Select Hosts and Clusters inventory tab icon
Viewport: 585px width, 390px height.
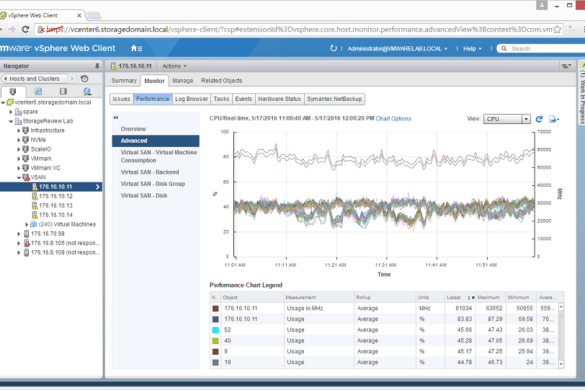coord(13,91)
